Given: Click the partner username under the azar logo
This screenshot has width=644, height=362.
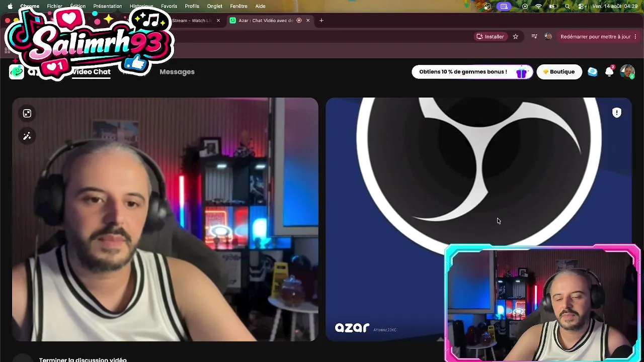Looking at the screenshot, I should coord(385,330).
